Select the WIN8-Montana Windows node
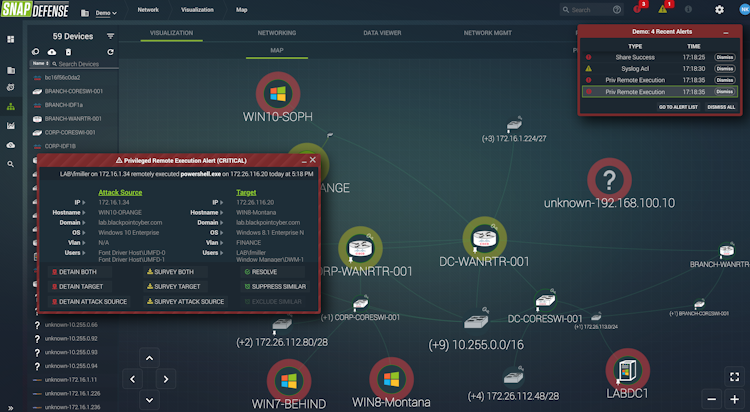Screen dimensions: 750x412 click(391, 379)
